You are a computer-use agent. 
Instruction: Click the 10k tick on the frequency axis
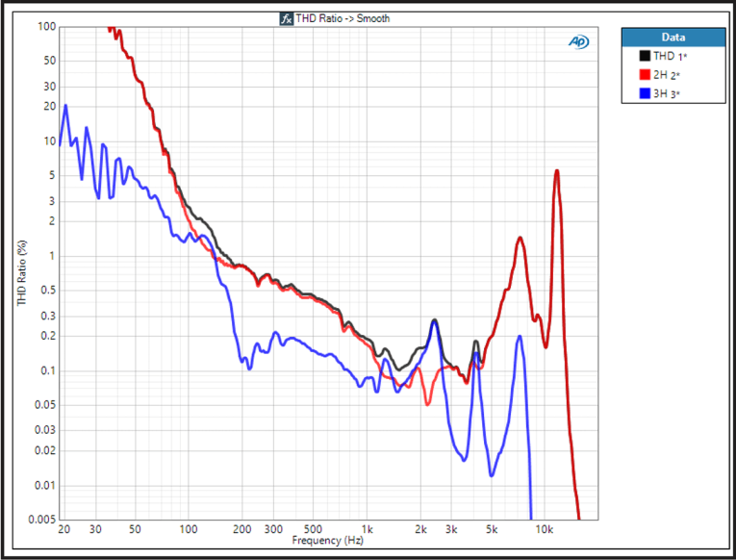(545, 530)
